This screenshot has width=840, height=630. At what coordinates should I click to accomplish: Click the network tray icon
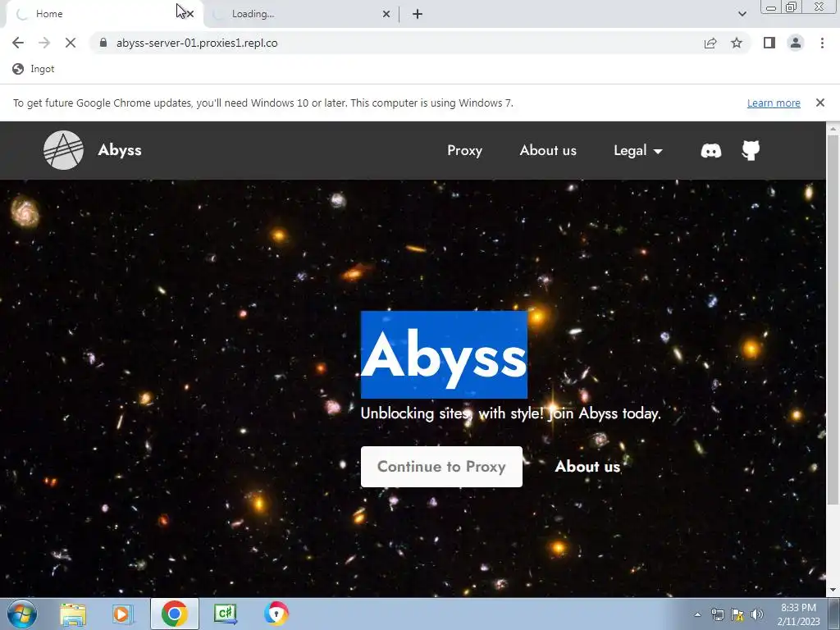tap(717, 614)
